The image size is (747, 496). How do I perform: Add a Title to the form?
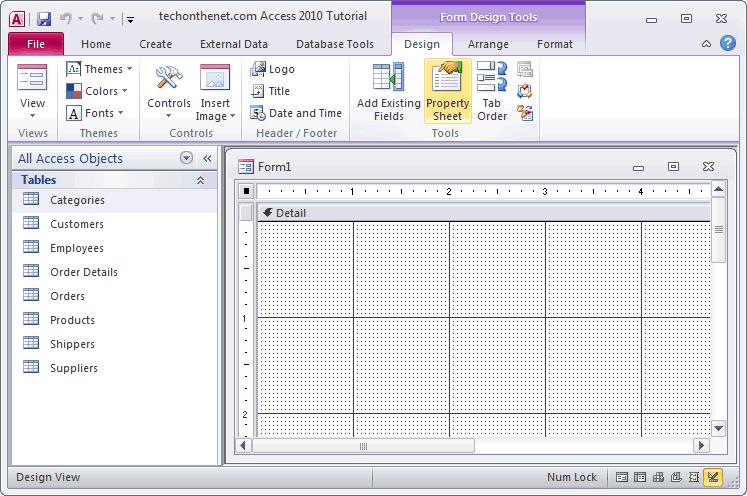270,91
